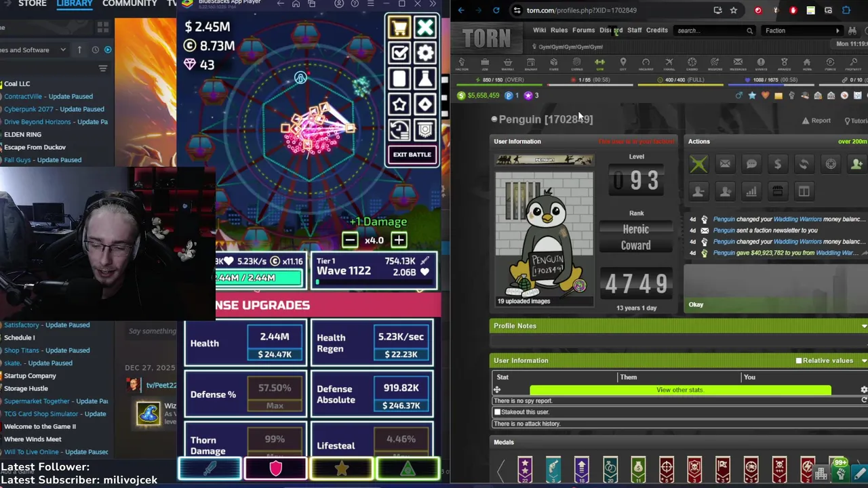Click the chat bubble action icon
The image size is (868, 488).
(x=751, y=163)
